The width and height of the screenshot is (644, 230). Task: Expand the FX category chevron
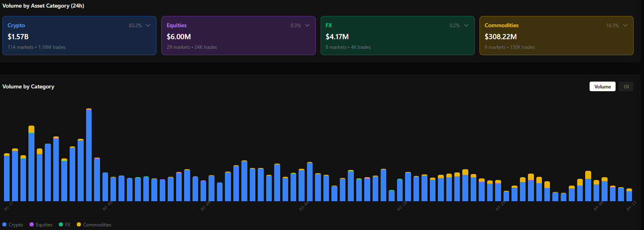[466, 25]
